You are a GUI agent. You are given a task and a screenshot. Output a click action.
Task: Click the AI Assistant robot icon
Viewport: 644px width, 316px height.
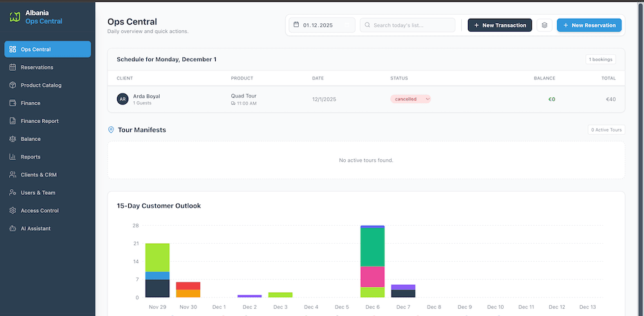(x=13, y=228)
